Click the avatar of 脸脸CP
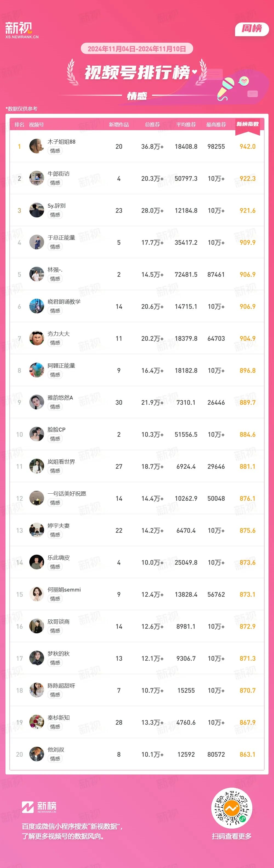 tap(36, 434)
